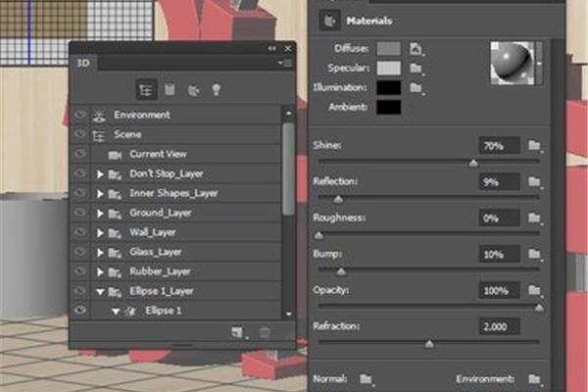Toggle visibility of Environment row
Image resolution: width=588 pixels, height=392 pixels.
(x=79, y=115)
